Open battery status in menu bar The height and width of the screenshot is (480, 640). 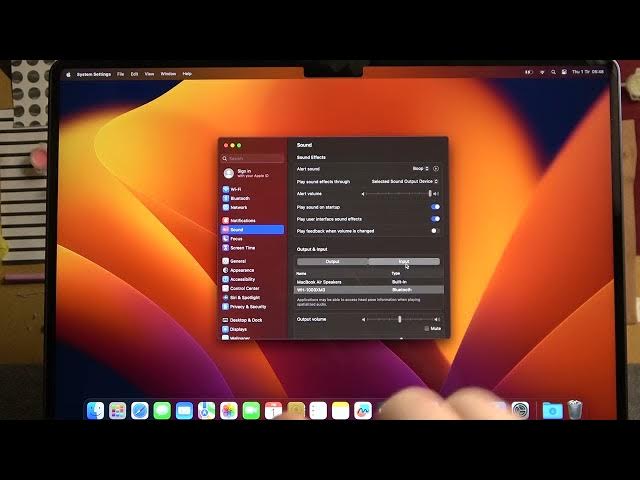pyautogui.click(x=529, y=72)
